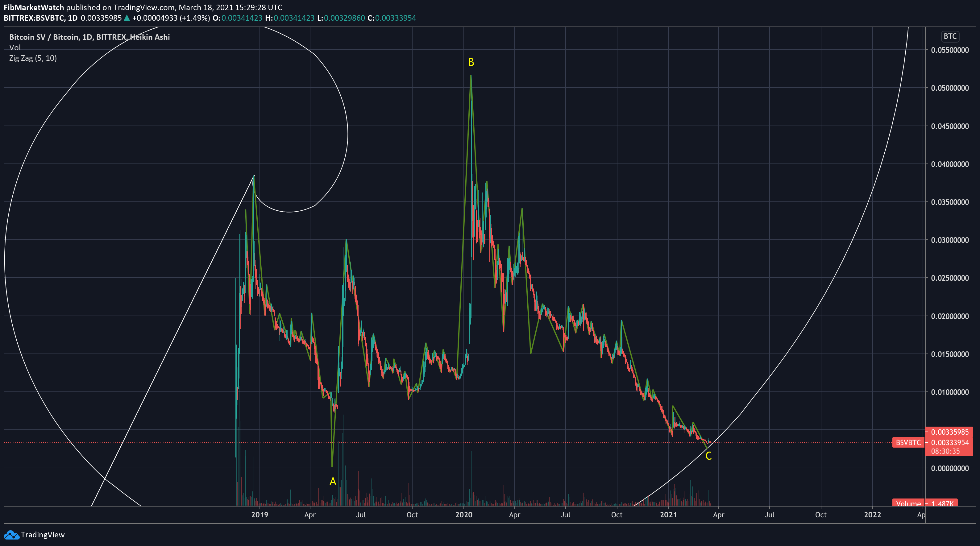Select the Vol indicator label
This screenshot has height=546, width=980.
(x=15, y=48)
